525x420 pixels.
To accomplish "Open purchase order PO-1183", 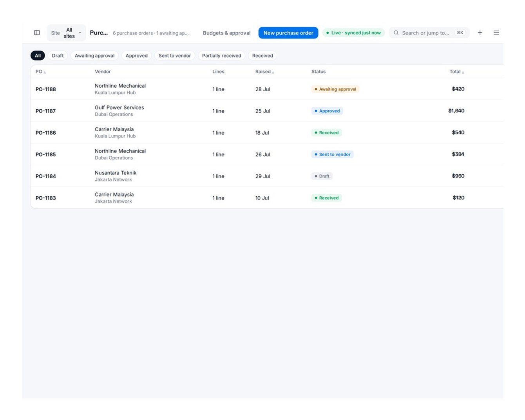I will [x=46, y=198].
